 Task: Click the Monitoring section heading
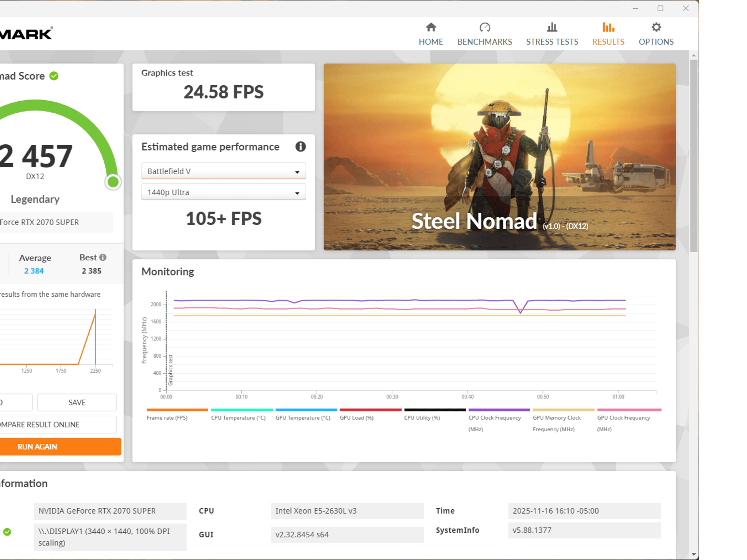click(x=168, y=272)
